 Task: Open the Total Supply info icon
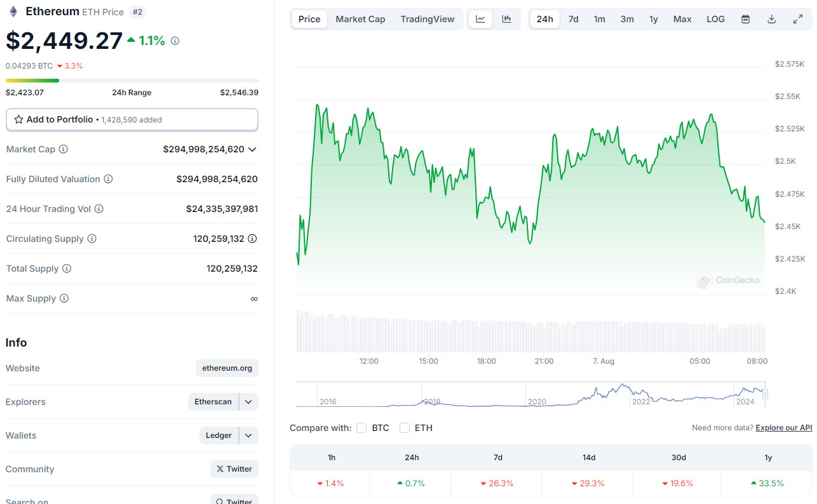coord(66,269)
